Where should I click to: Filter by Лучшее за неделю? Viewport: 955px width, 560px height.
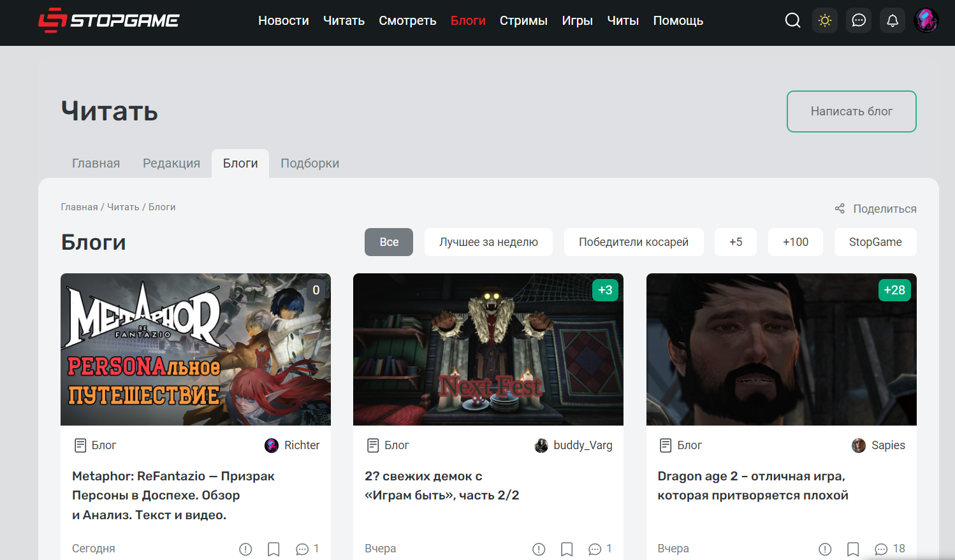[488, 242]
